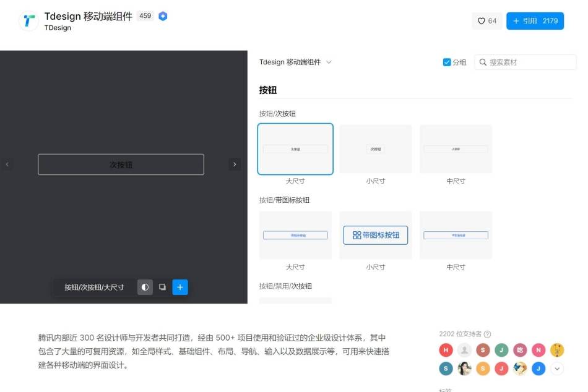Screen dimensions: 588x392
Task: Click the left arrow on the preview panel
Action: click(x=7, y=164)
